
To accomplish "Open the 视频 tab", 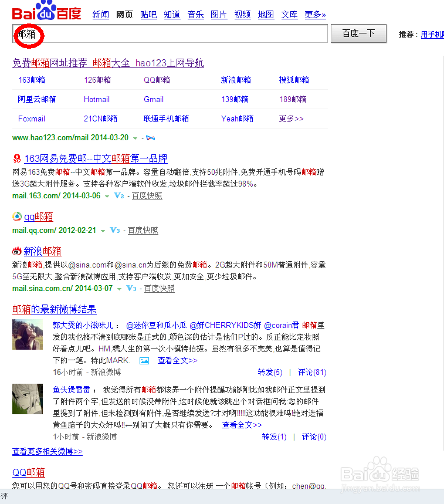I will pyautogui.click(x=243, y=15).
